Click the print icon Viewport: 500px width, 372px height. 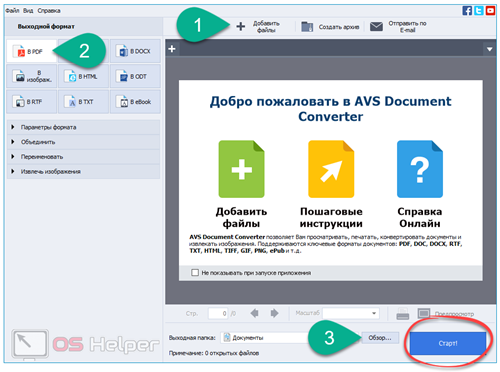[403, 314]
